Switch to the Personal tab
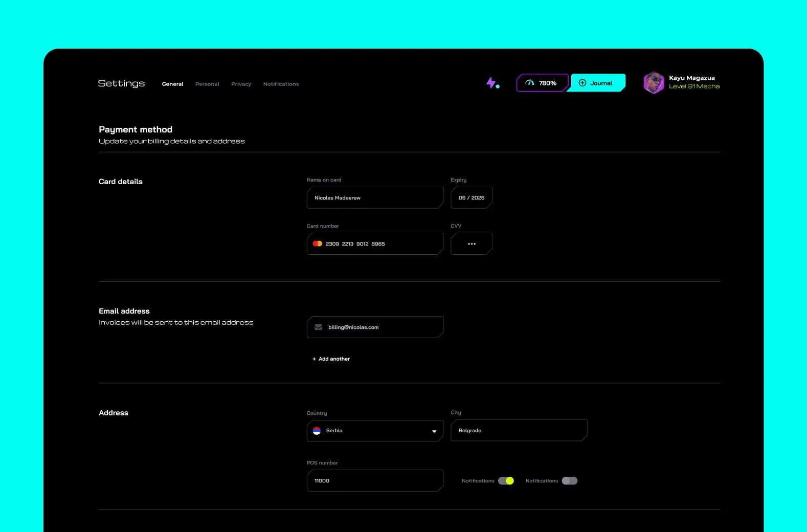 click(207, 84)
